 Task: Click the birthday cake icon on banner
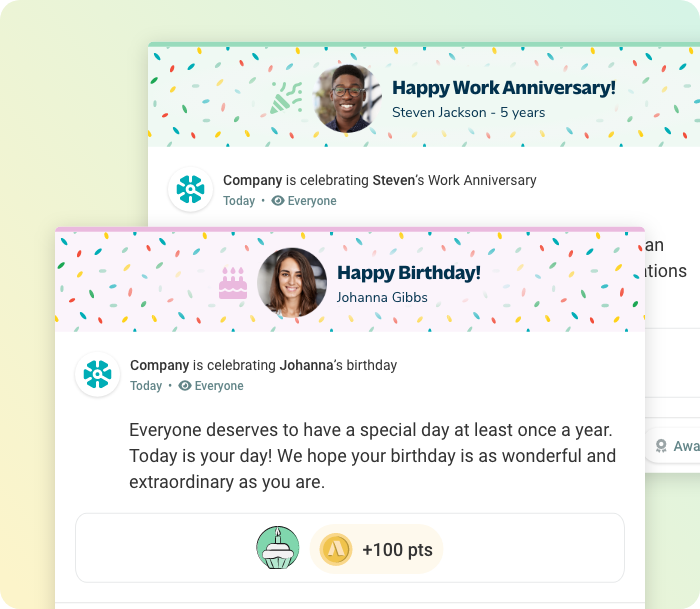[x=233, y=283]
